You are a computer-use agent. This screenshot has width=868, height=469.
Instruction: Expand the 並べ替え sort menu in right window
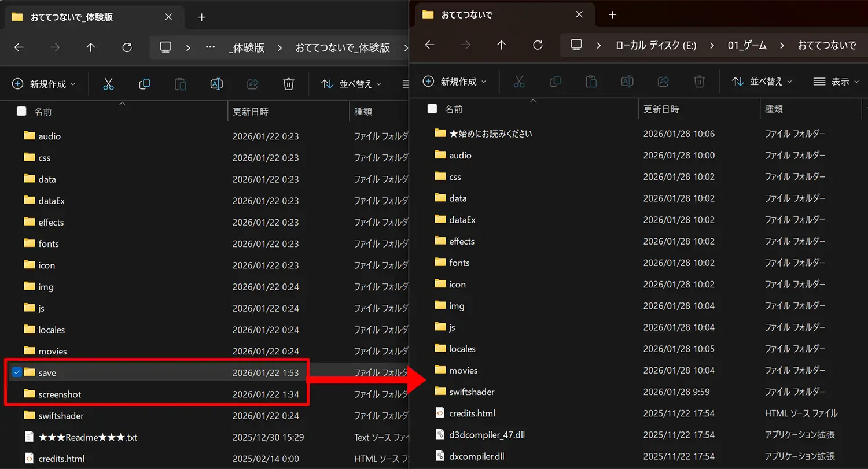pyautogui.click(x=761, y=82)
